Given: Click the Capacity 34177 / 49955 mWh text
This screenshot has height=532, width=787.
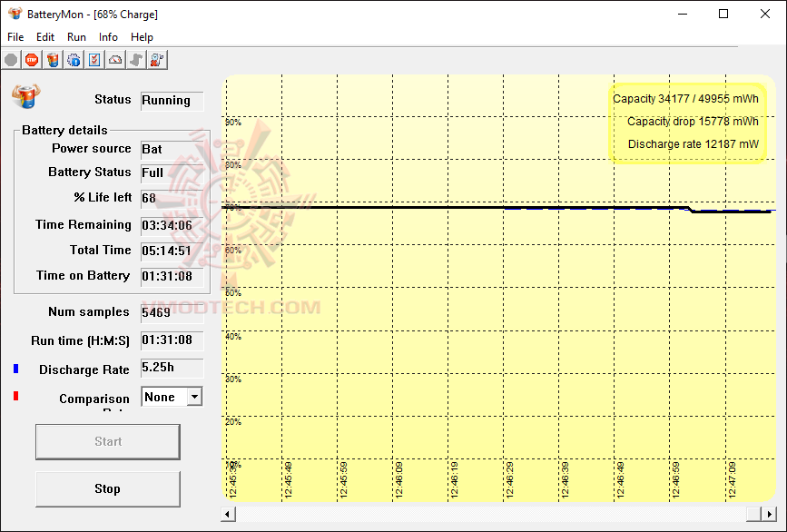Looking at the screenshot, I should 685,99.
